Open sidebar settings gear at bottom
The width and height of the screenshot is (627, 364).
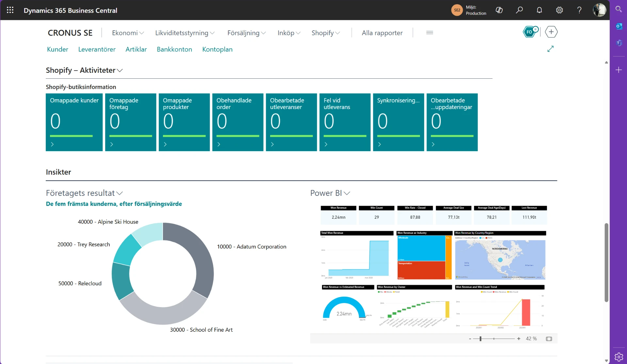[x=619, y=357]
